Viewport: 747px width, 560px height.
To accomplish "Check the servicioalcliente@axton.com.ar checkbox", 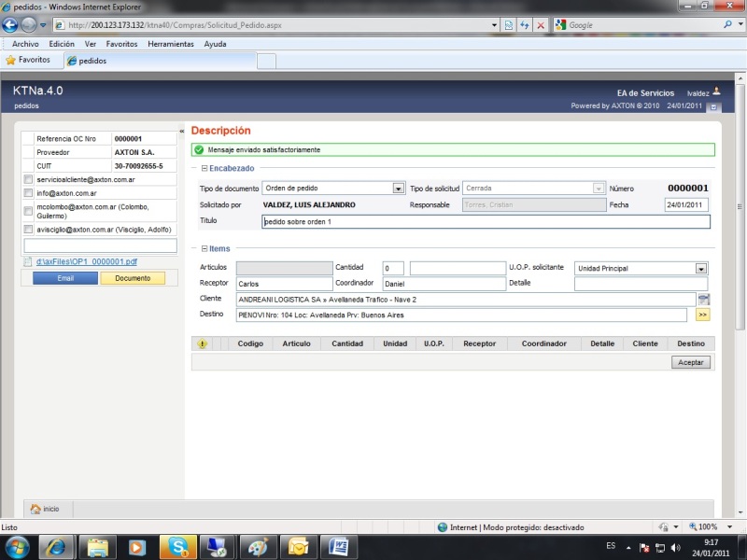I will tap(29, 179).
